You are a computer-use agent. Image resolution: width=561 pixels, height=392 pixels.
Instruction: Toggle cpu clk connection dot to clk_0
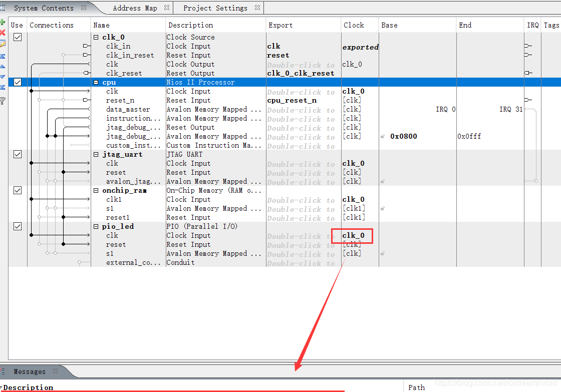click(x=32, y=91)
